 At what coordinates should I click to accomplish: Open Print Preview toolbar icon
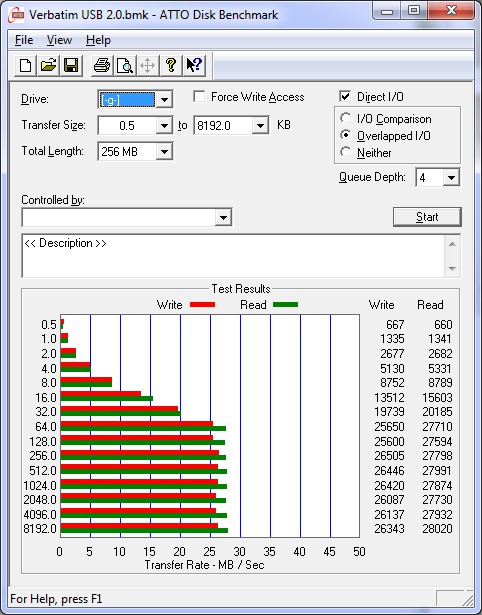125,66
